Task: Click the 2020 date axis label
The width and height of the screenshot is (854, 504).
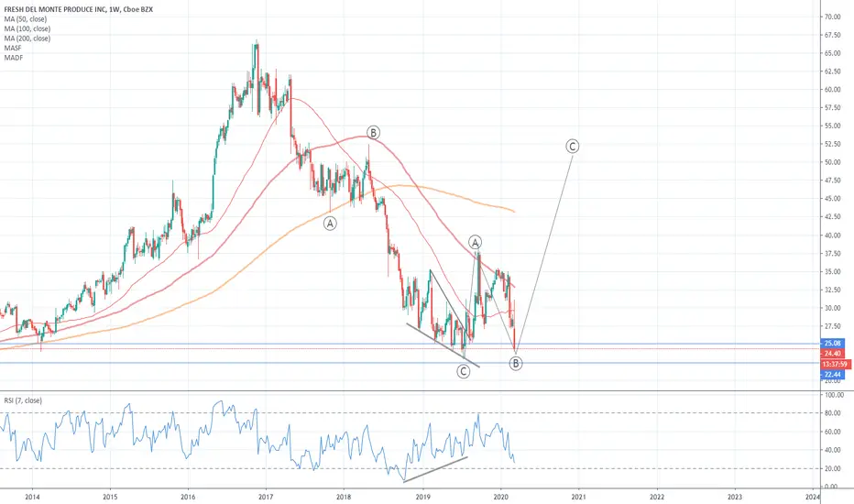Action: [500, 497]
